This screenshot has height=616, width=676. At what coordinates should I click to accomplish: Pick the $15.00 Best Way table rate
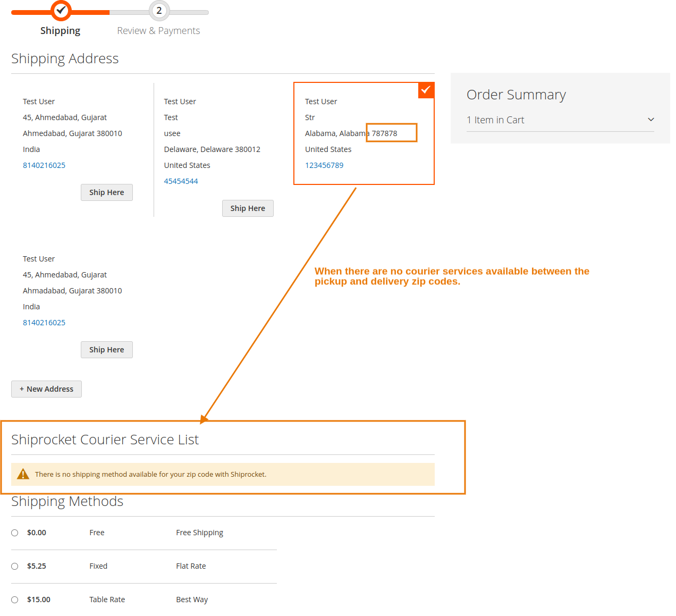click(14, 599)
